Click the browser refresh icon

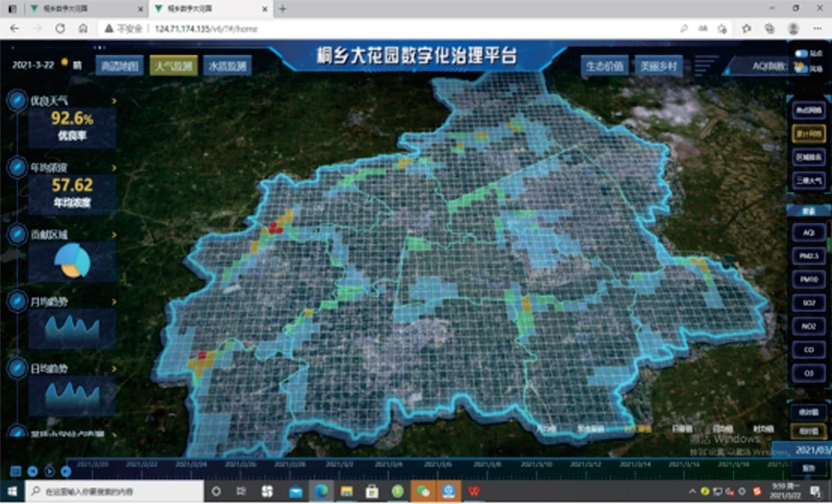point(58,29)
